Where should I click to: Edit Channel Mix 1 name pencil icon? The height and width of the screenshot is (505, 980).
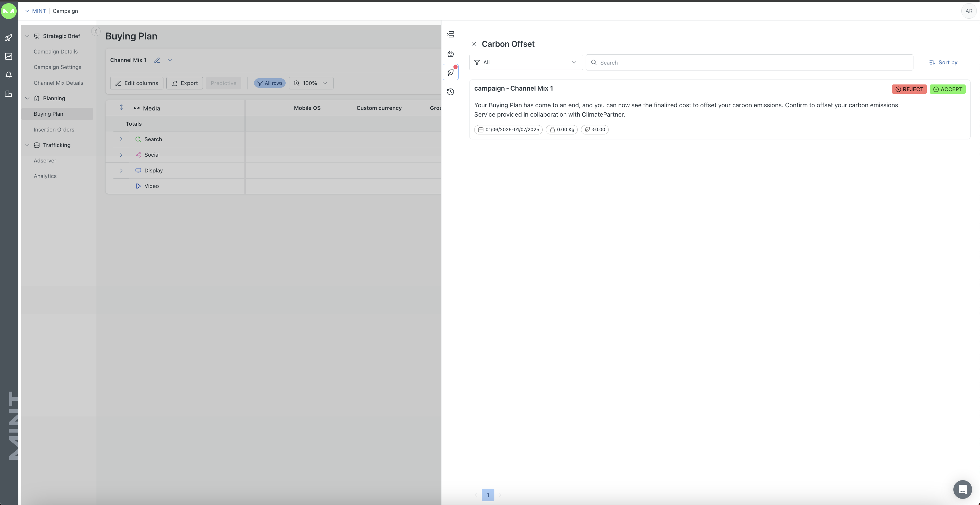(x=157, y=60)
